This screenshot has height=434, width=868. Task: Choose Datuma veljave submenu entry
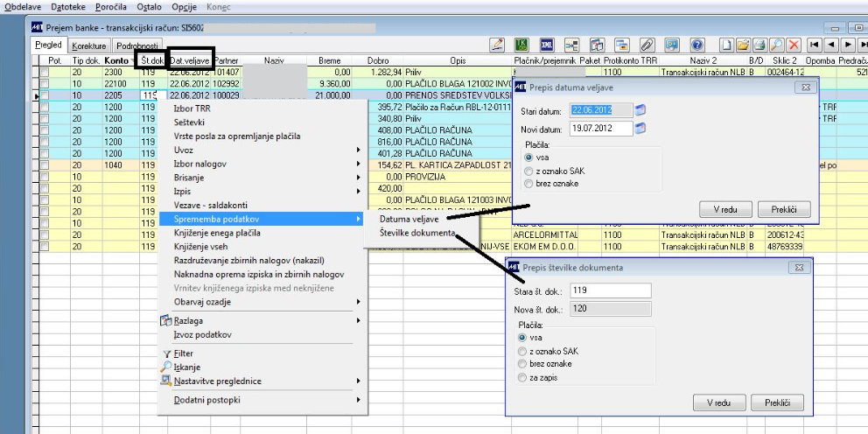[x=409, y=220]
